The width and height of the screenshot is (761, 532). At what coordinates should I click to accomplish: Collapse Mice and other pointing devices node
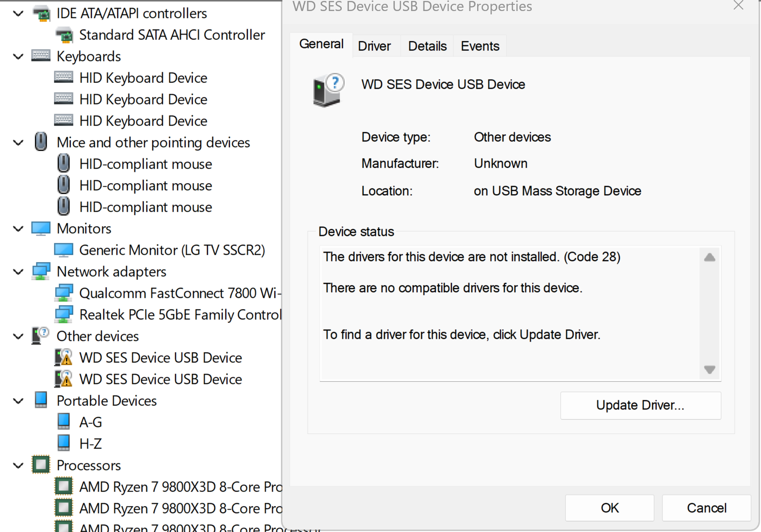pos(18,143)
